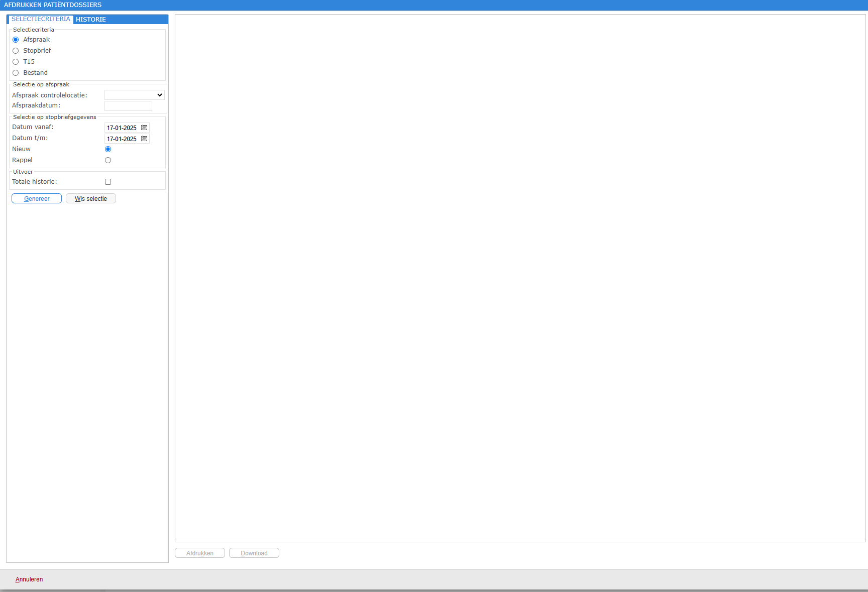Switch to the Historie tab
The height and width of the screenshot is (592, 868).
click(x=91, y=20)
